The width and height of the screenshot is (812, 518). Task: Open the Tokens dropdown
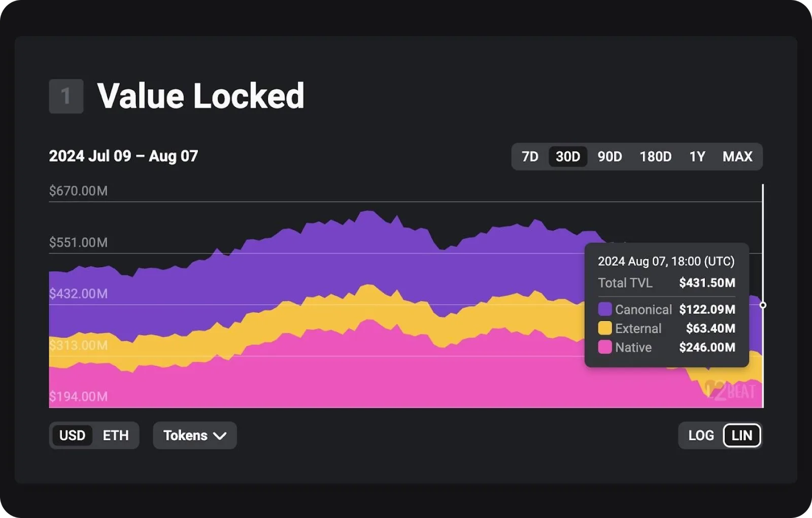[195, 435]
